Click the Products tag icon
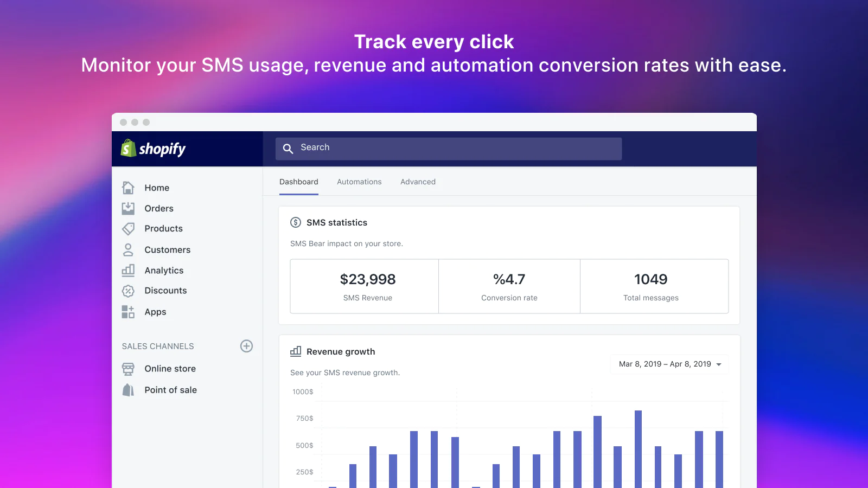The width and height of the screenshot is (868, 488). [x=128, y=229]
